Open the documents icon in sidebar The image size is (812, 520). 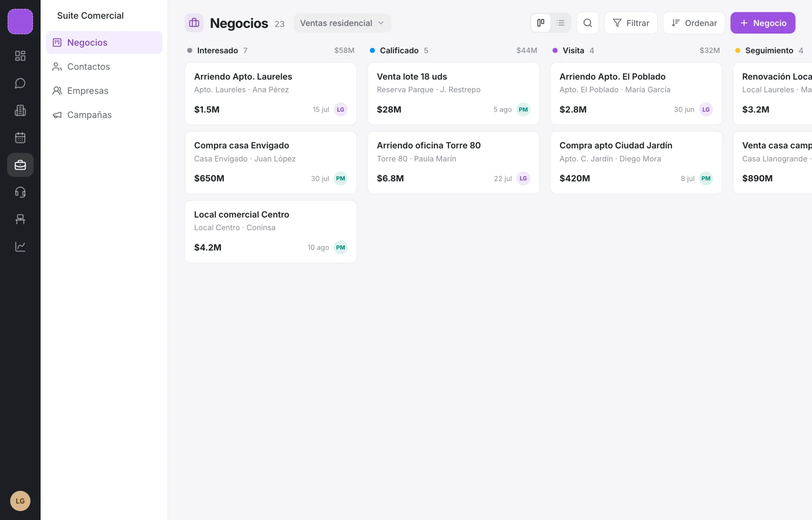(x=20, y=110)
